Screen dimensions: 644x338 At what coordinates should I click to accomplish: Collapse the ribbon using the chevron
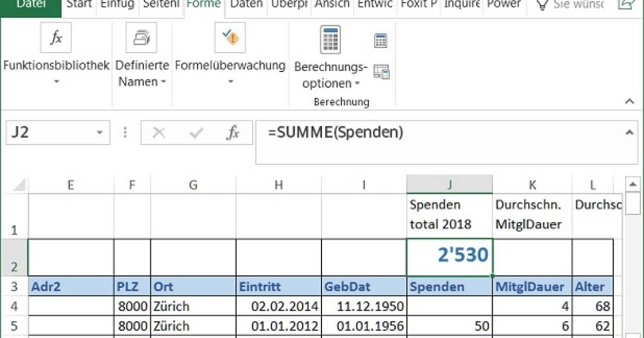point(631,101)
